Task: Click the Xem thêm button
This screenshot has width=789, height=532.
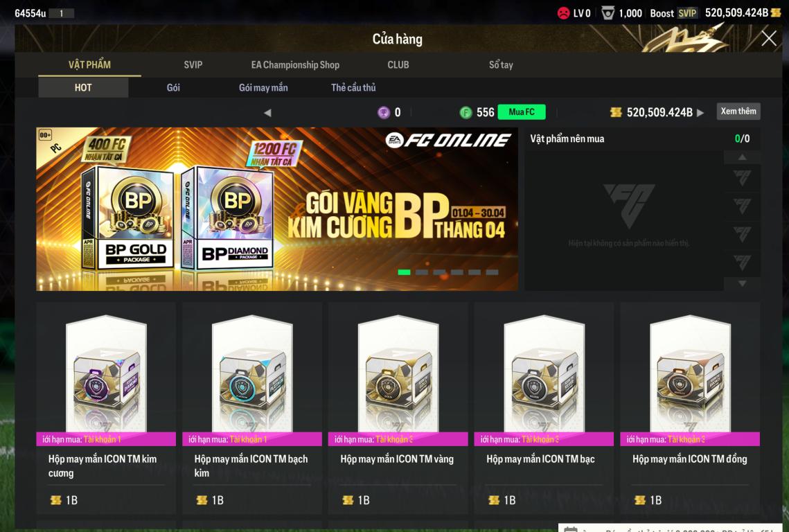Action: coord(738,112)
